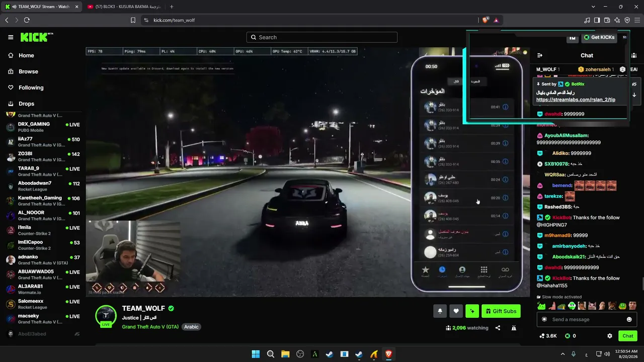The width and height of the screenshot is (644, 362).
Task: Open AL_NOOOR channel in sidebar
Action: point(43,215)
